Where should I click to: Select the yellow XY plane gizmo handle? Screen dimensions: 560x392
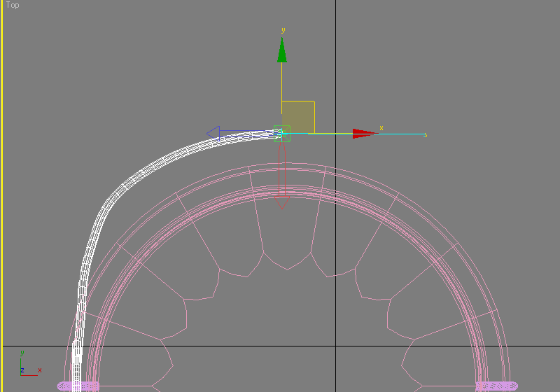298,117
